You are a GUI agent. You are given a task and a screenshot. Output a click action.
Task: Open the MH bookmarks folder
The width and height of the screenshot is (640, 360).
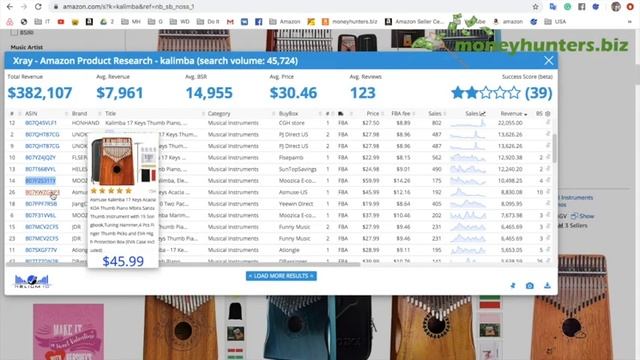point(131,22)
